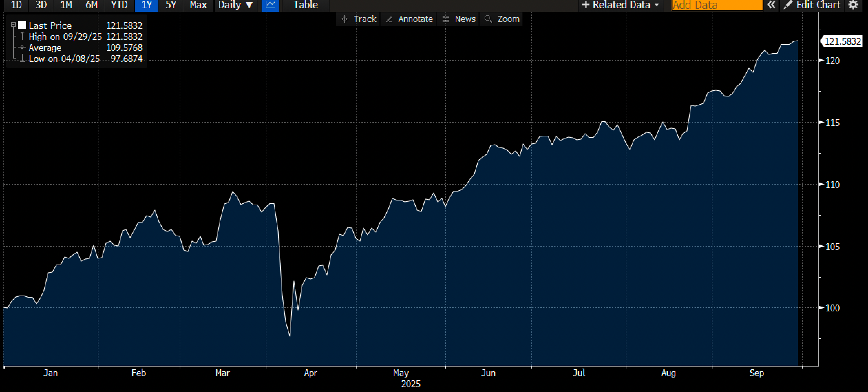Click the white Last Price color swatch
This screenshot has height=392, width=868.
point(22,25)
